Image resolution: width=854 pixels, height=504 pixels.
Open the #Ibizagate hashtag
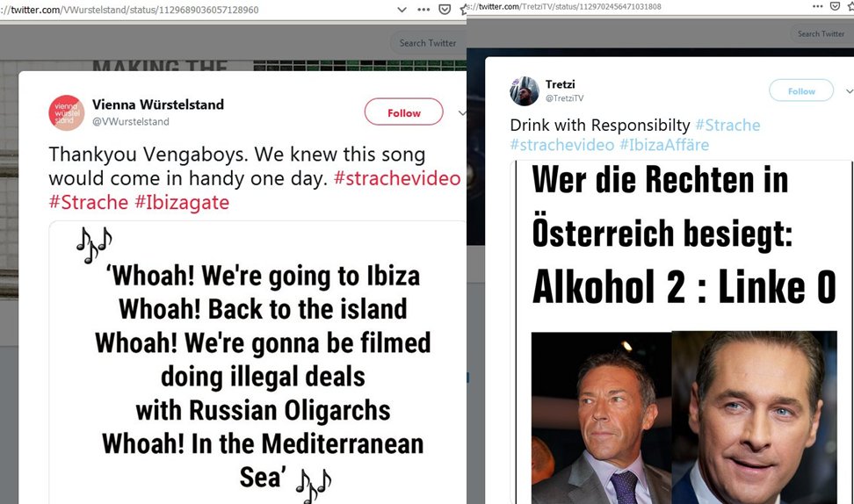[x=182, y=203]
